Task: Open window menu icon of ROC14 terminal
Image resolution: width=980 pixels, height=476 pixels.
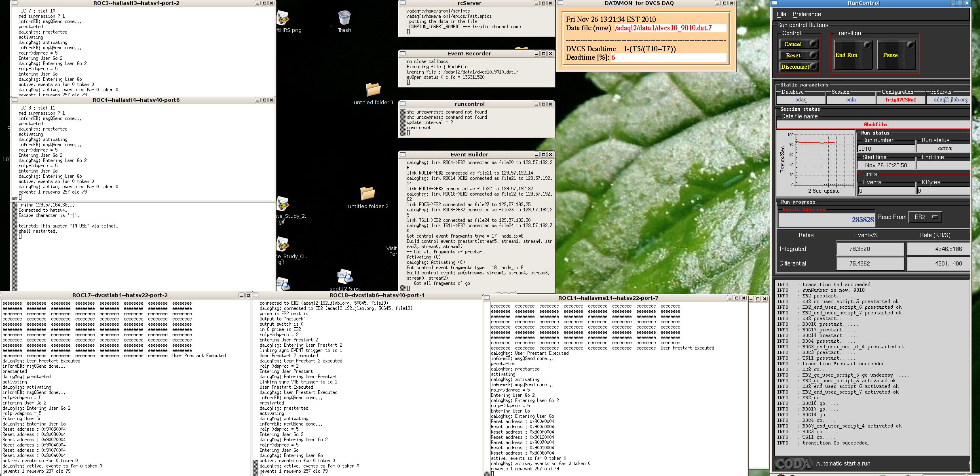Action: click(487, 298)
